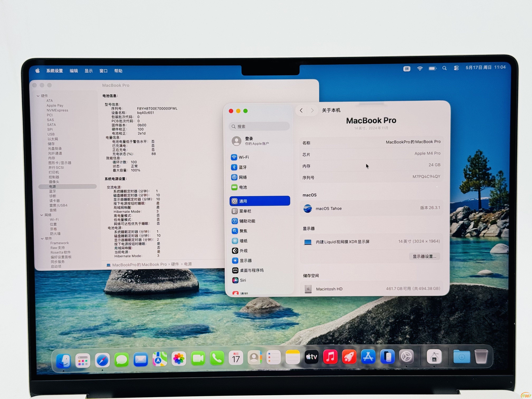Select 图形卡/显示器 in System Information sidebar

tap(60, 163)
